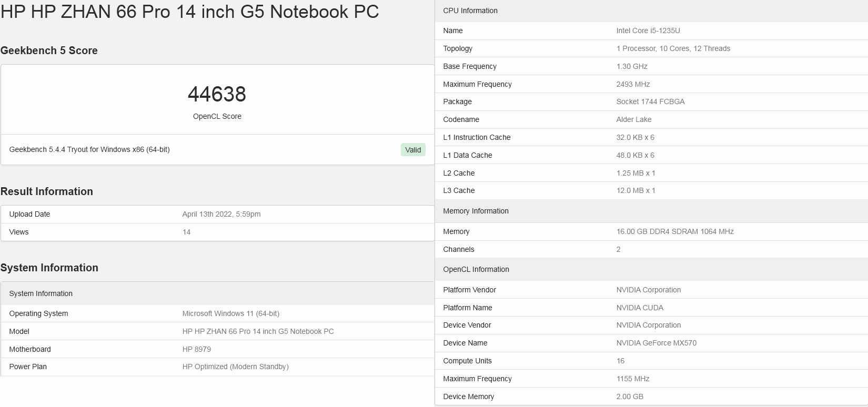Click the Memory Information section header

pos(476,211)
